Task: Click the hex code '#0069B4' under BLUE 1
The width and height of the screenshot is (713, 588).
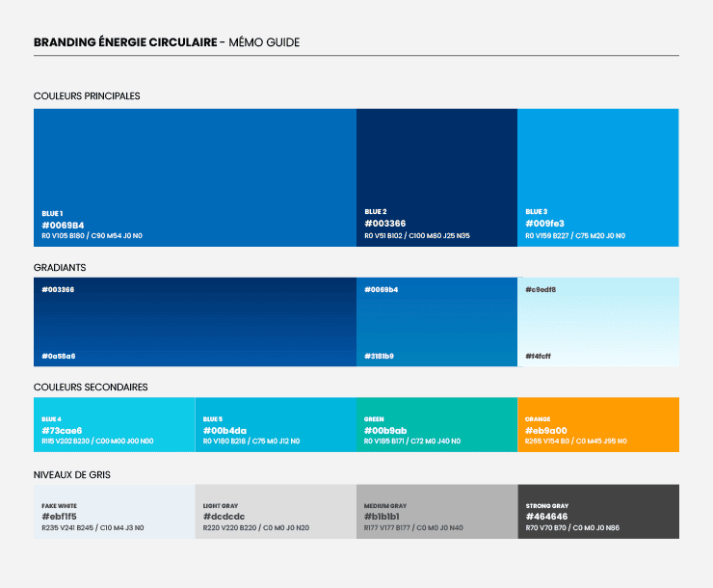Action: pos(63,226)
